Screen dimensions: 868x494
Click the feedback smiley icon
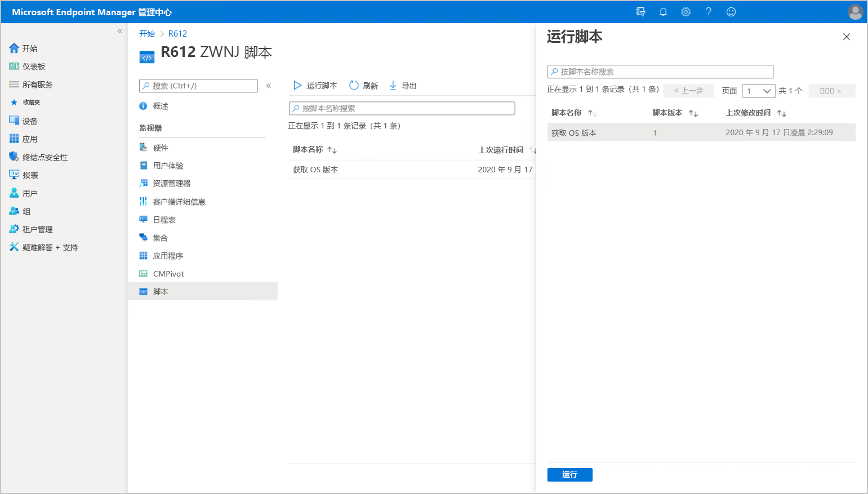point(731,12)
